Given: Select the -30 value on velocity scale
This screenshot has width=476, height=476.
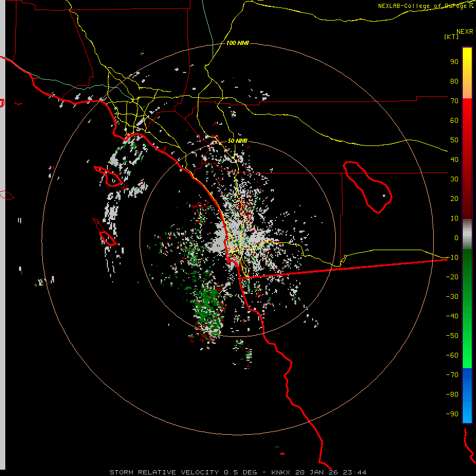Looking at the screenshot, I should [452, 297].
